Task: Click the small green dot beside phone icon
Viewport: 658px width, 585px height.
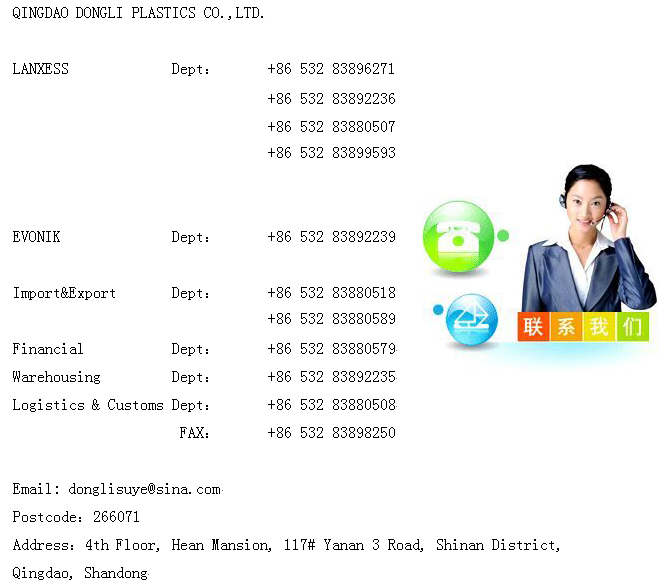Action: point(503,236)
